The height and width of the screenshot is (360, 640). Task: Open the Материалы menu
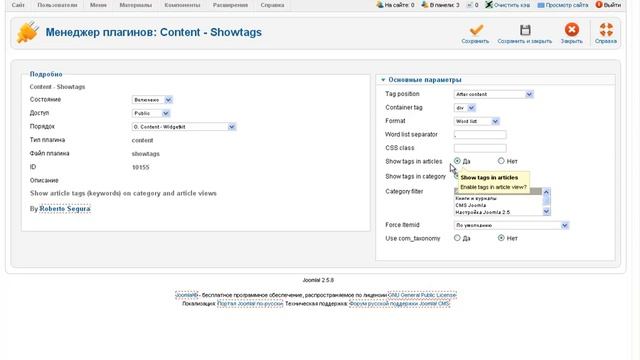(x=136, y=5)
